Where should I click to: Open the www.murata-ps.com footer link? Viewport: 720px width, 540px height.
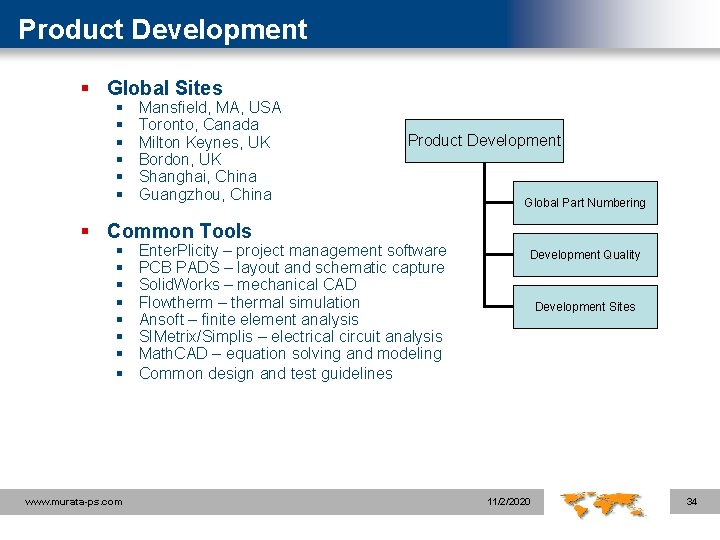[x=74, y=502]
